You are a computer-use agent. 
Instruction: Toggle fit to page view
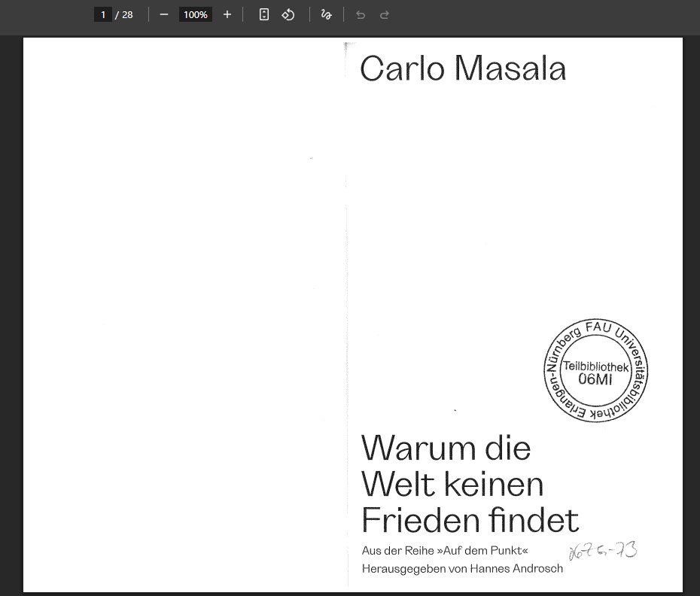(264, 15)
